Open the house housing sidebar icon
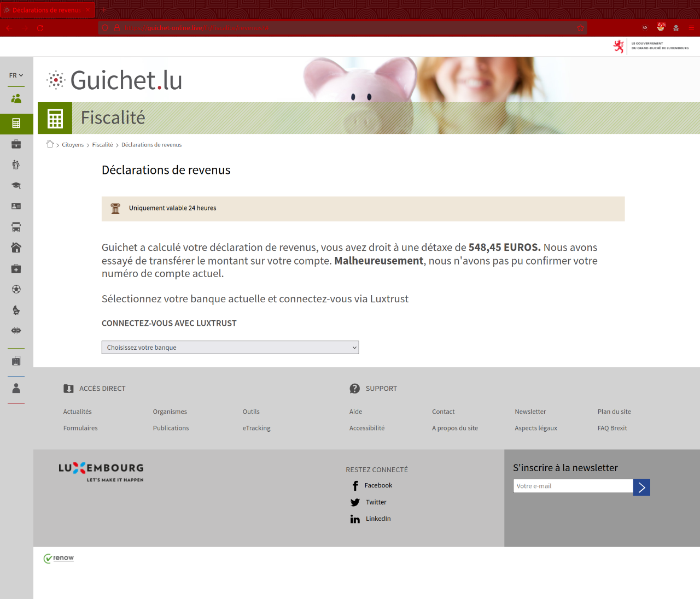700x599 pixels. click(16, 248)
